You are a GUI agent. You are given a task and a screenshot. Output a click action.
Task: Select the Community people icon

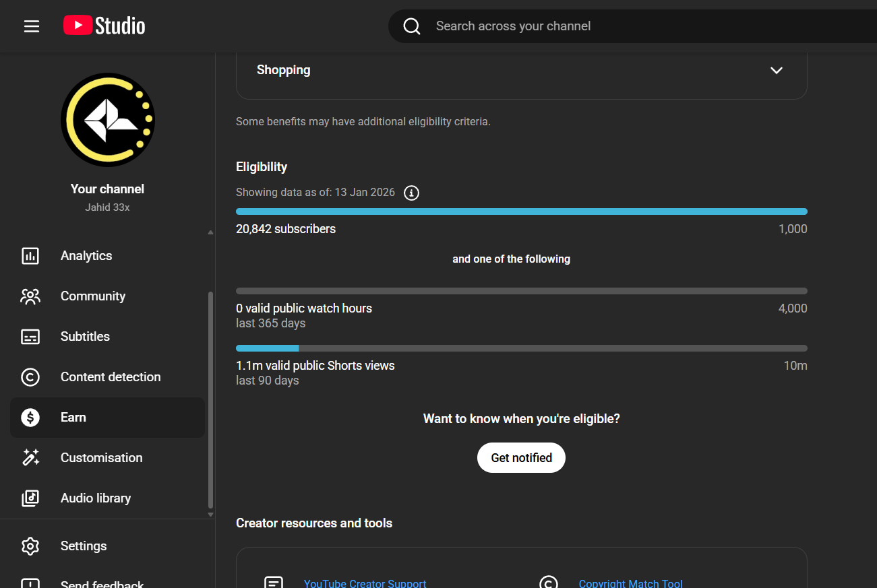(30, 296)
